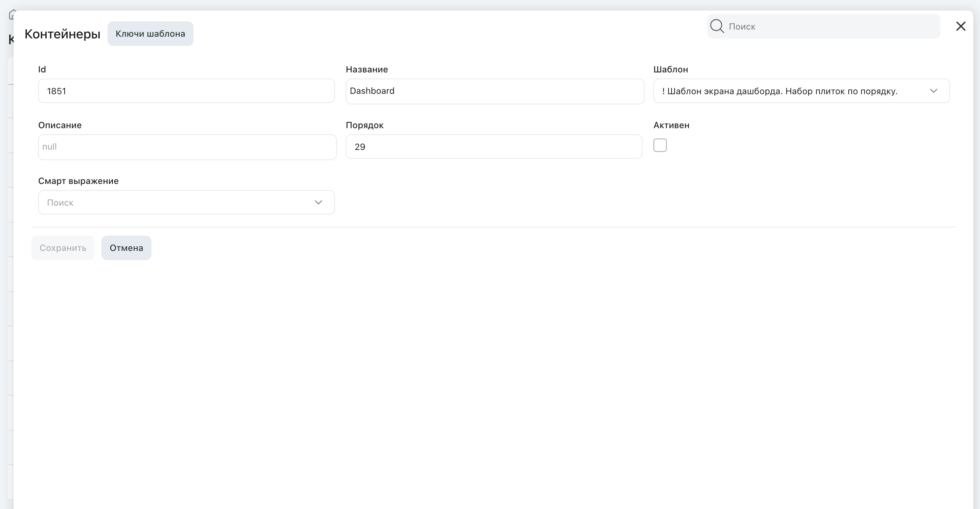Click the search magnifier icon
Viewport: 980px width, 509px height.
717,26
